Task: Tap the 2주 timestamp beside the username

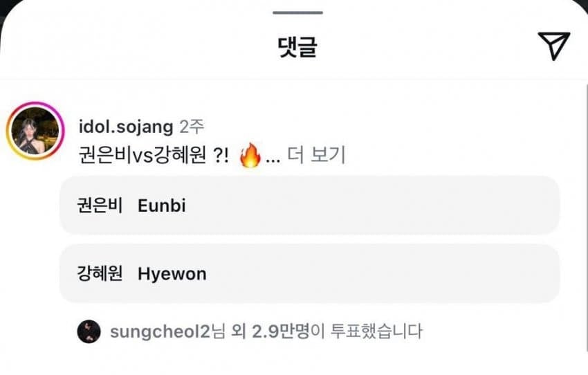Action: [x=192, y=127]
